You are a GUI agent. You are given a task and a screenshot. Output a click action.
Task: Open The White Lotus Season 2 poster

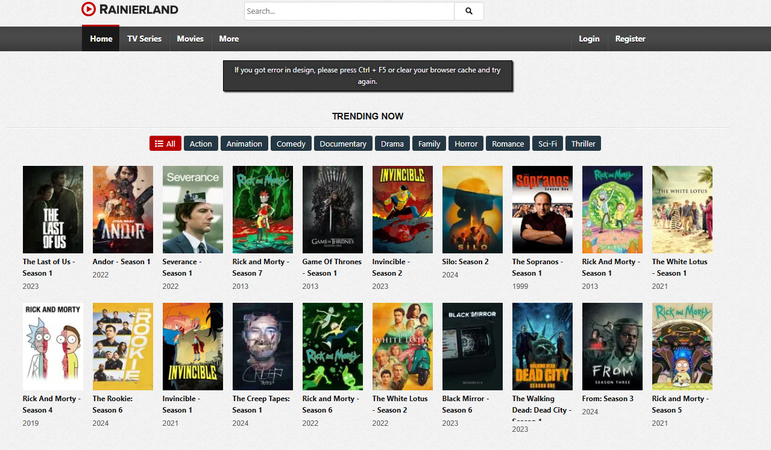[x=402, y=346]
